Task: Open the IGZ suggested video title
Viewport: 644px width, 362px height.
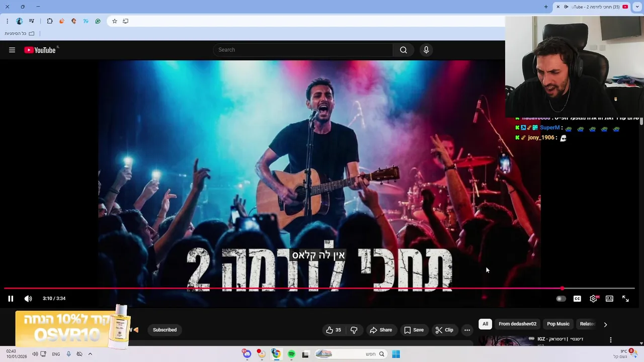Action: 560,339
